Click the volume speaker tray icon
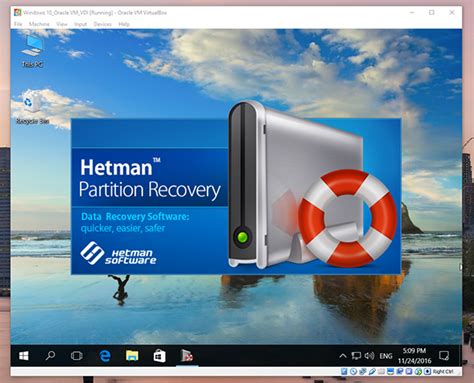The width and height of the screenshot is (474, 383). pyautogui.click(x=369, y=356)
